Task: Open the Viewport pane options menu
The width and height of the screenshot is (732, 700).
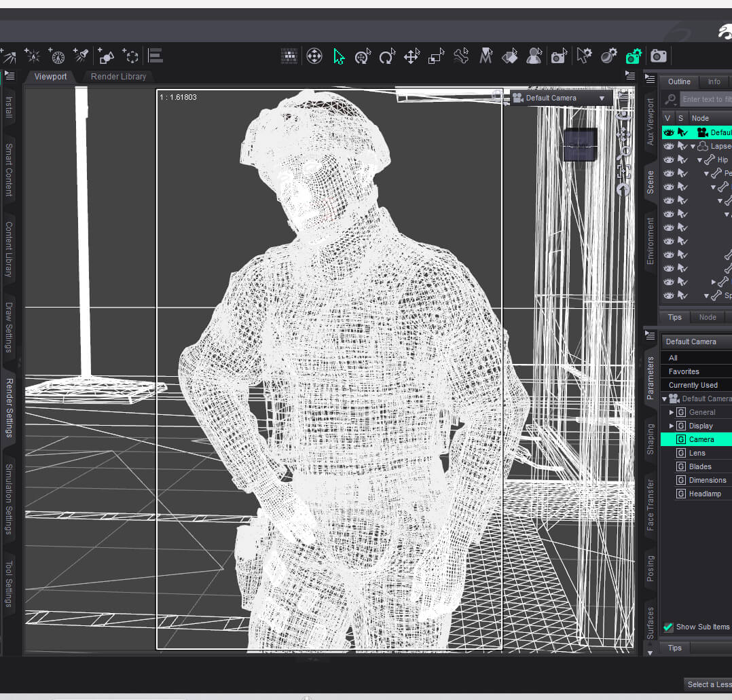Action: (x=629, y=75)
